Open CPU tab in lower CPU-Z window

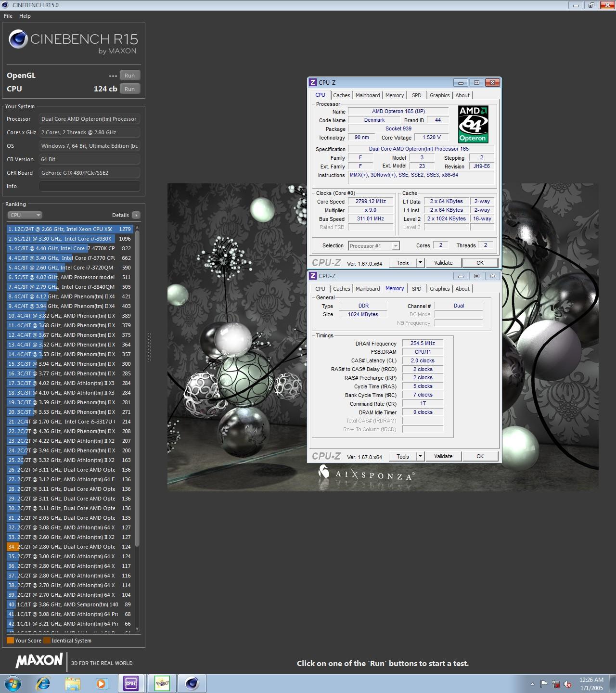pos(321,289)
